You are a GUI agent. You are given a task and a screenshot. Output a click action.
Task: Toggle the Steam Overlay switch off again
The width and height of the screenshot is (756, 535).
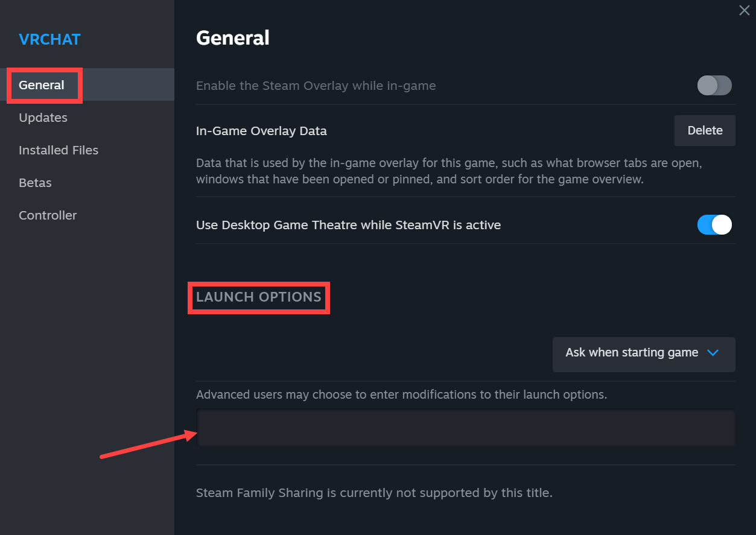[714, 86]
